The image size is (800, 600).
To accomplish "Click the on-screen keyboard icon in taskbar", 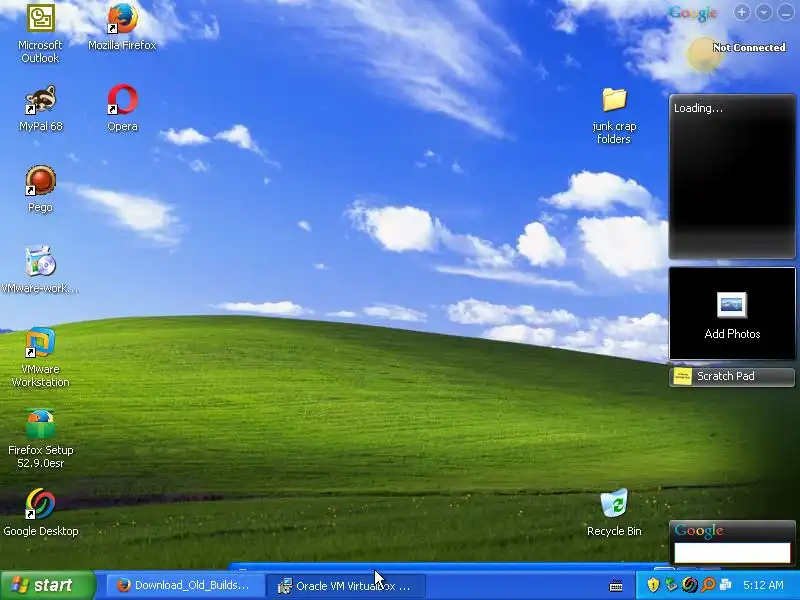I will coord(616,586).
